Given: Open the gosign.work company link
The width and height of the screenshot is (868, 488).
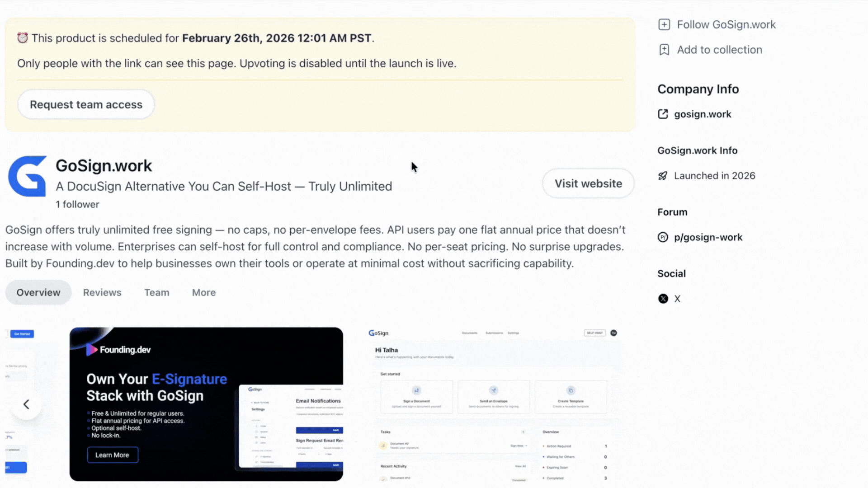Looking at the screenshot, I should 702,114.
